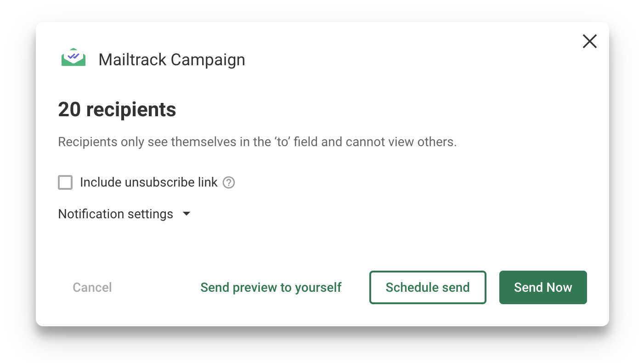
Task: Cancel the Mailtrack campaign dialog
Action: (x=92, y=287)
